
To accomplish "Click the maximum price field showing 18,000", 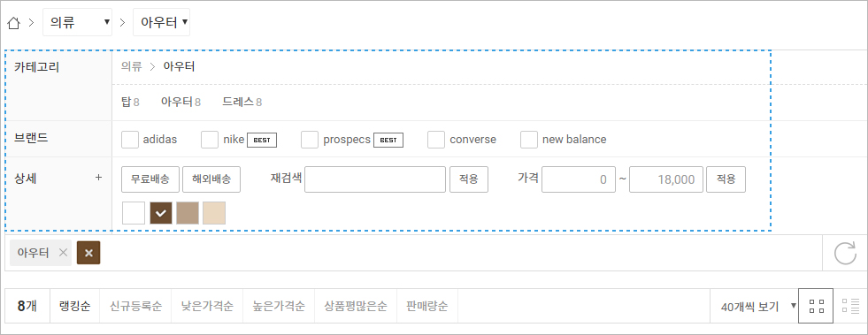I will pyautogui.click(x=666, y=179).
